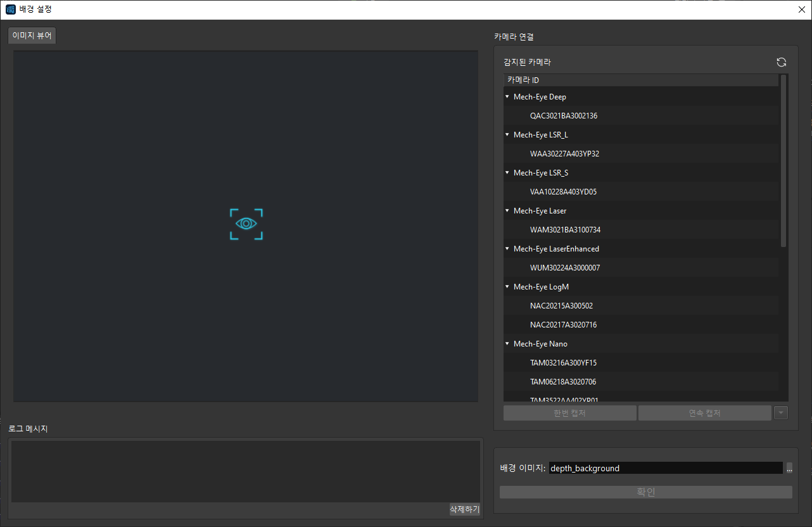Close the 배경 설정 window
This screenshot has width=812, height=527.
[x=801, y=10]
